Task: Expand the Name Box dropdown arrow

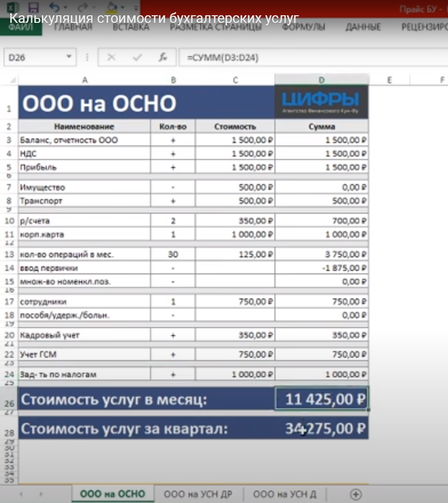Action: (69, 57)
